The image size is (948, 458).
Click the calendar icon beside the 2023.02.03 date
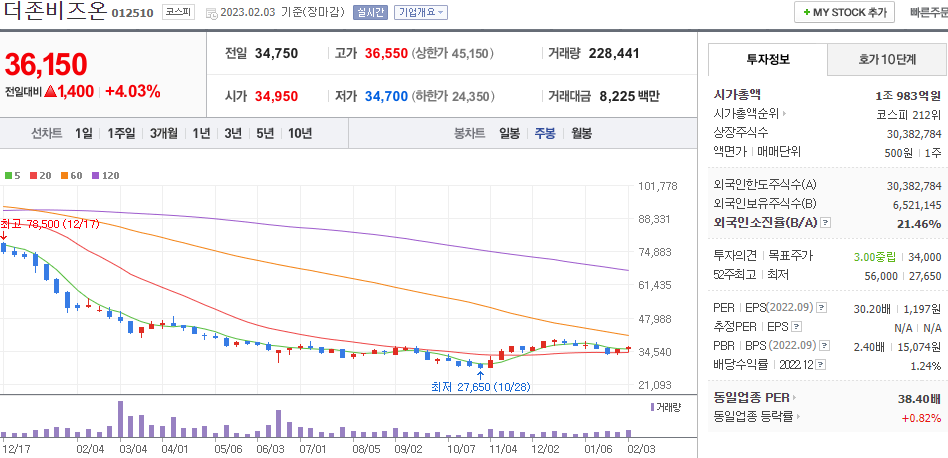point(211,13)
